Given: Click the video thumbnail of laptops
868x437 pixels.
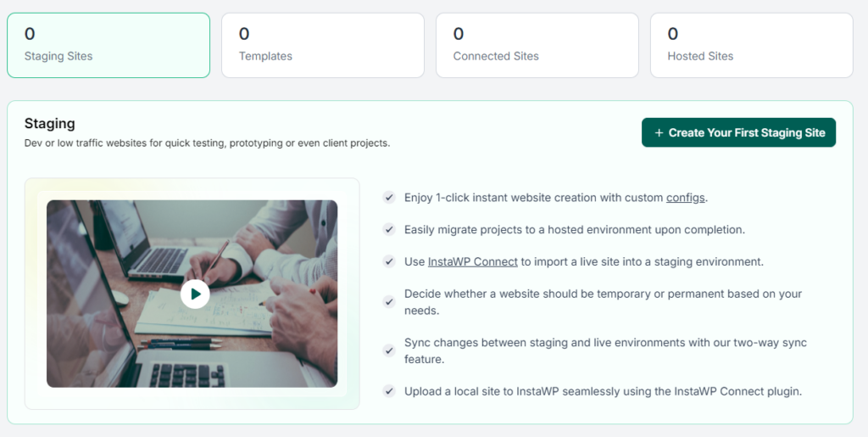Looking at the screenshot, I should [x=192, y=294].
